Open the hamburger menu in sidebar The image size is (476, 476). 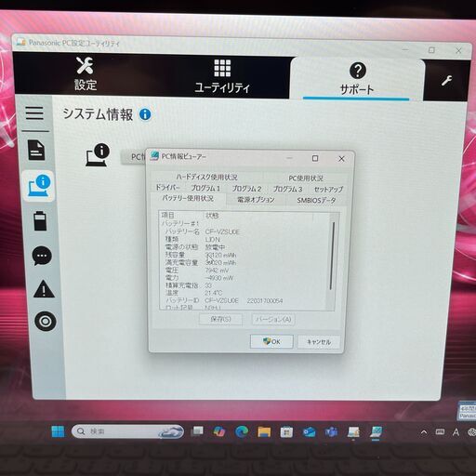tap(34, 112)
